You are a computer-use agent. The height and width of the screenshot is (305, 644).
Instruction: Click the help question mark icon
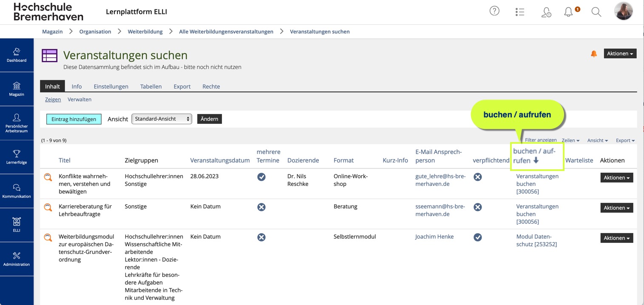click(x=494, y=11)
